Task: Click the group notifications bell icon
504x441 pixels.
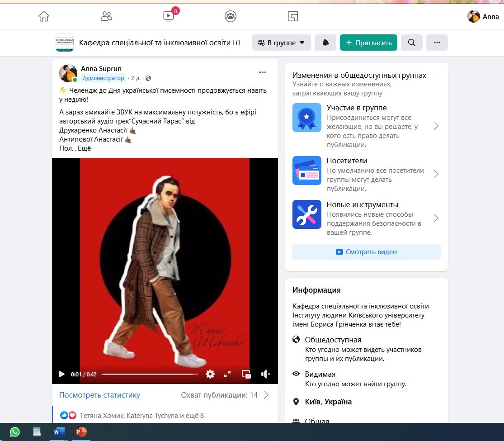Action: (325, 43)
